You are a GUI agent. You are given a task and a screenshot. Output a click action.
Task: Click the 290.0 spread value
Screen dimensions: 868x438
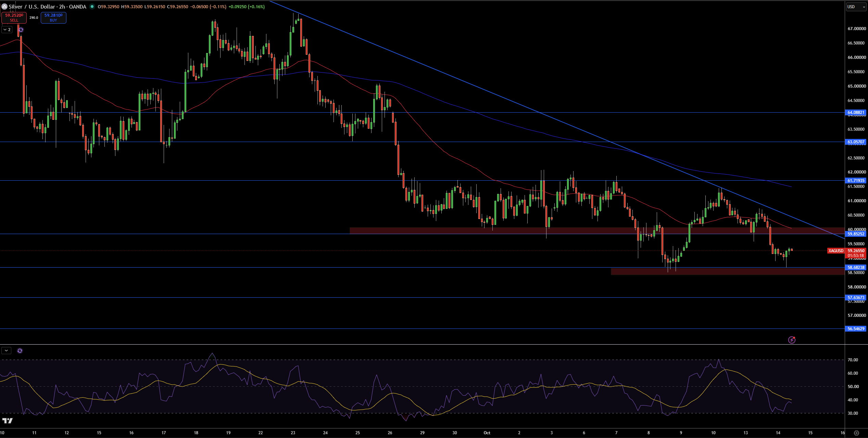pyautogui.click(x=34, y=17)
